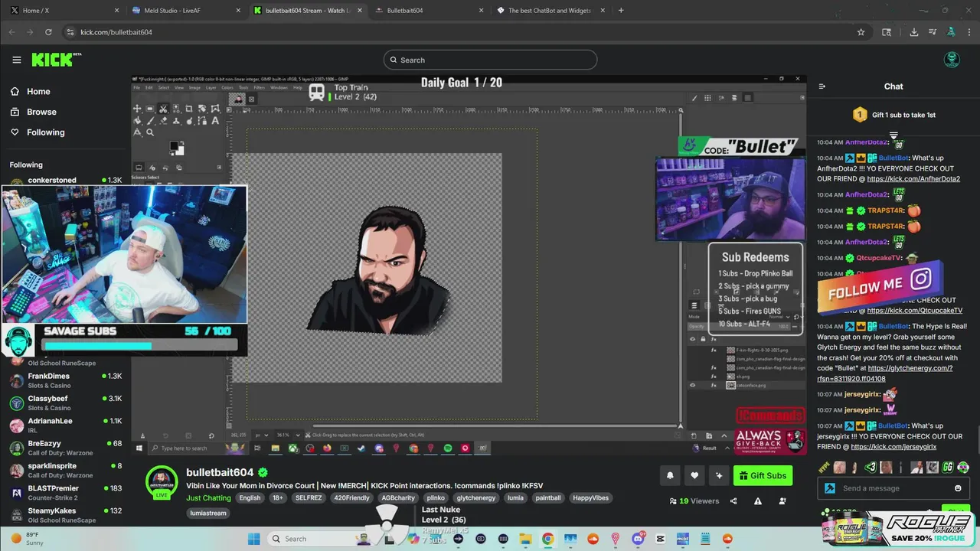Launch Chrome from the taskbar
This screenshot has height=551, width=980.
pos(547,539)
